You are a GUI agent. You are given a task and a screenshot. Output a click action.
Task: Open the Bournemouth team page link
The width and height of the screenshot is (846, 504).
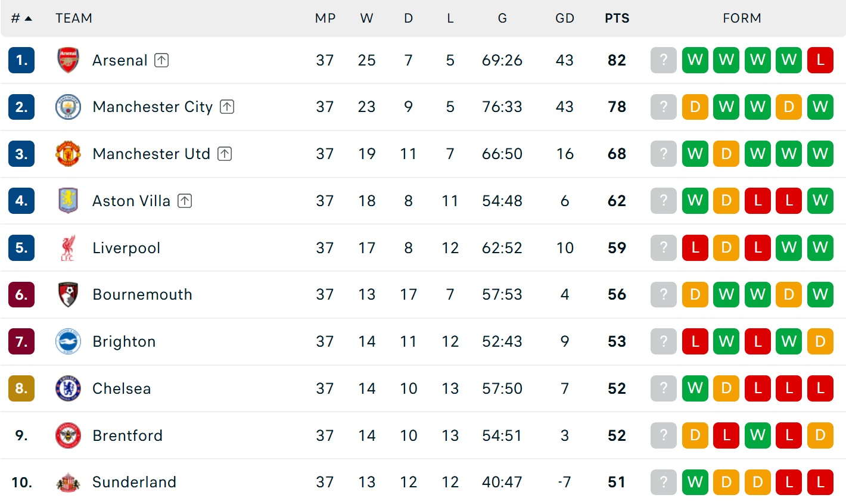[142, 294]
